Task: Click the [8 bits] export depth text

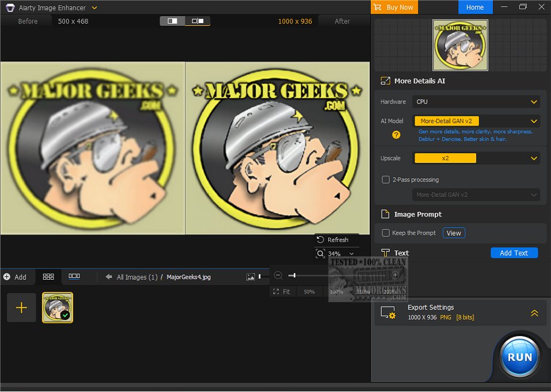Action: point(465,318)
